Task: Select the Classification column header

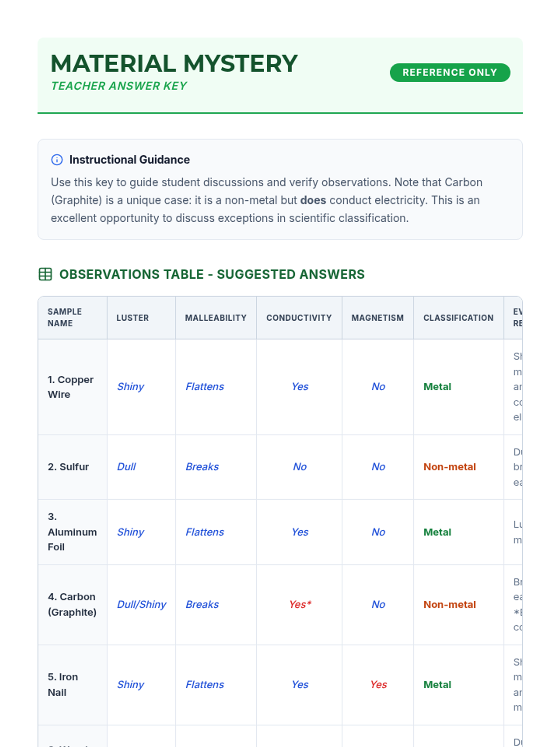Action: 458,318
